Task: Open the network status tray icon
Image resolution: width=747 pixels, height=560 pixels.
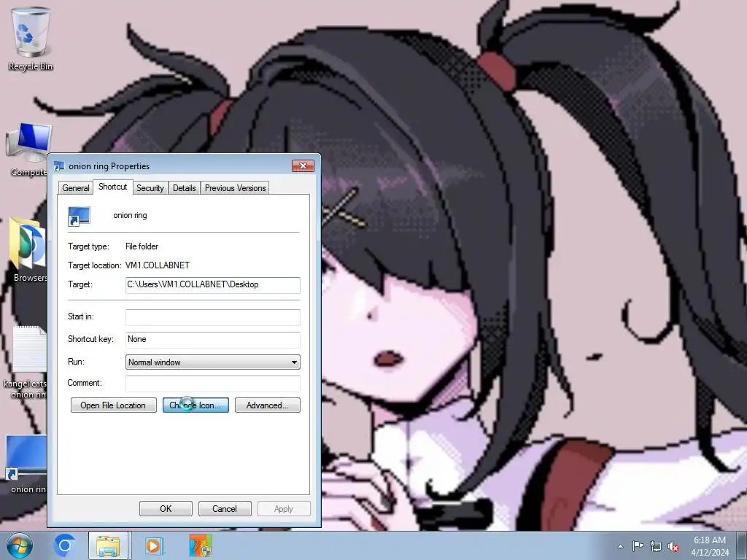Action: pyautogui.click(x=656, y=546)
